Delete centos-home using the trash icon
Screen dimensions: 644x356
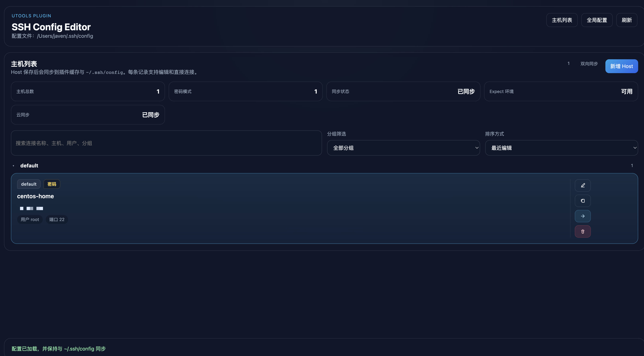pyautogui.click(x=582, y=232)
